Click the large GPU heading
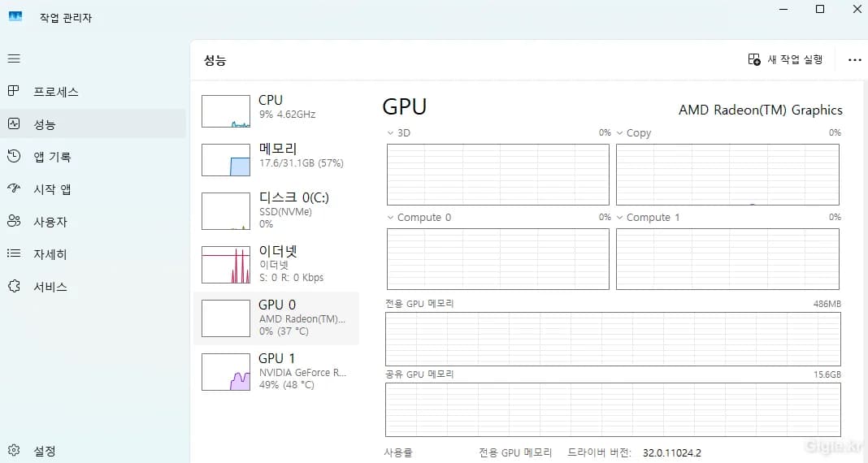Image resolution: width=868 pixels, height=463 pixels. pyautogui.click(x=405, y=106)
